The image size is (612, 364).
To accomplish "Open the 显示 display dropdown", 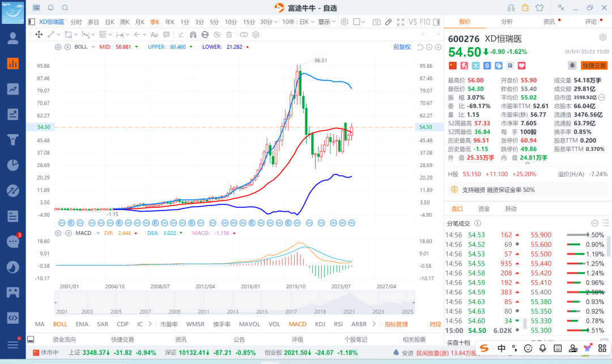I will [x=327, y=22].
